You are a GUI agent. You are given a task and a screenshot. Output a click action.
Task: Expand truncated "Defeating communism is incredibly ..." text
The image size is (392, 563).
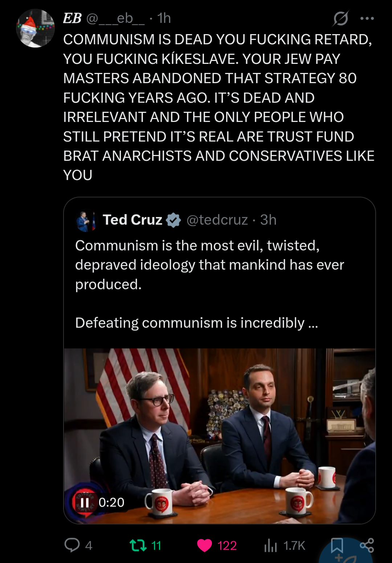point(313,323)
